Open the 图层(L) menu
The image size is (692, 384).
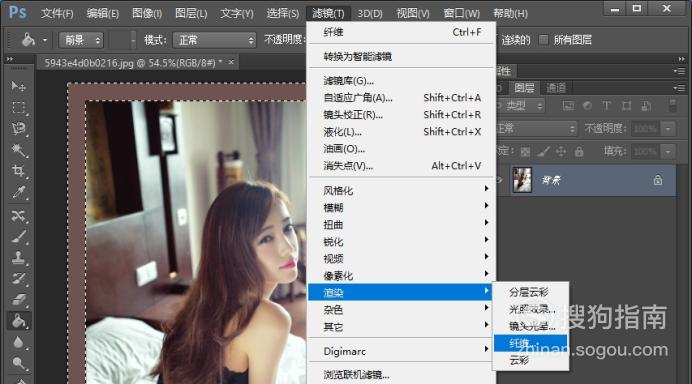pyautogui.click(x=191, y=13)
